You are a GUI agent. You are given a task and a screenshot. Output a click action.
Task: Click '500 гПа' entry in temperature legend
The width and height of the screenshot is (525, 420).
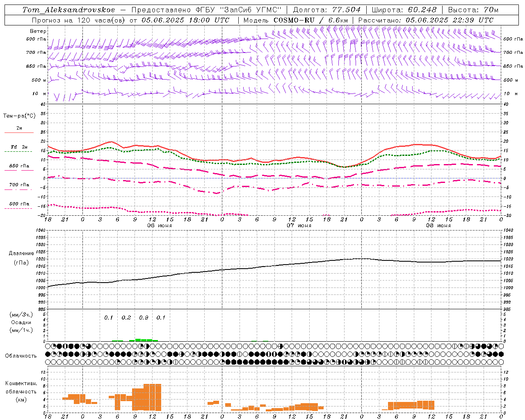click(19, 204)
